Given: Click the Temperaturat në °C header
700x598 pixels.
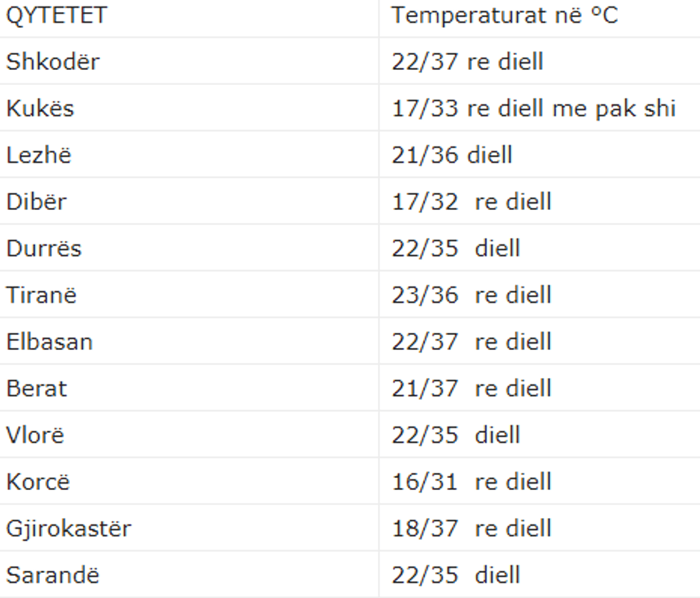Looking at the screenshot, I should tap(504, 16).
